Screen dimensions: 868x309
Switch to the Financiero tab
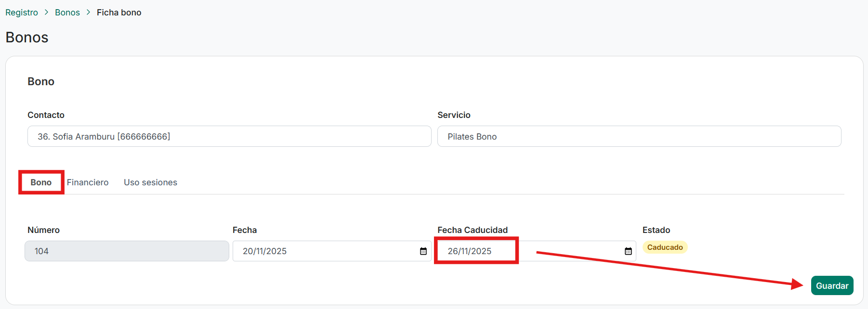tap(88, 182)
